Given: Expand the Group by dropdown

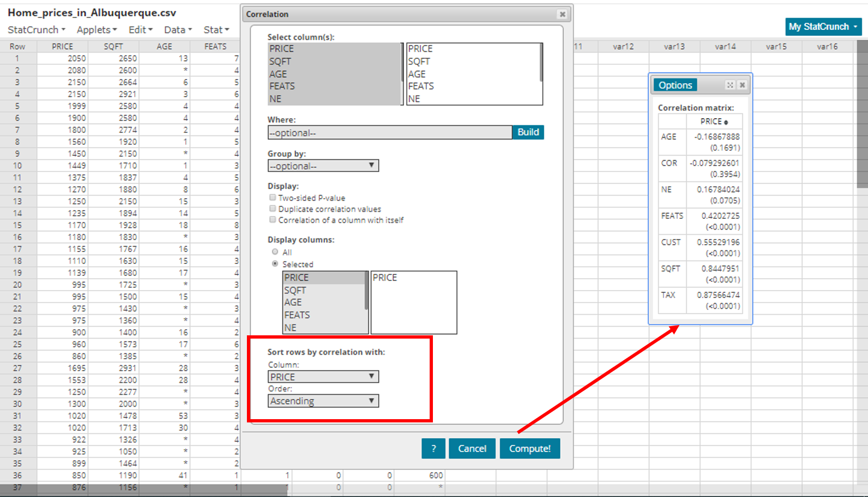Looking at the screenshot, I should coord(323,165).
